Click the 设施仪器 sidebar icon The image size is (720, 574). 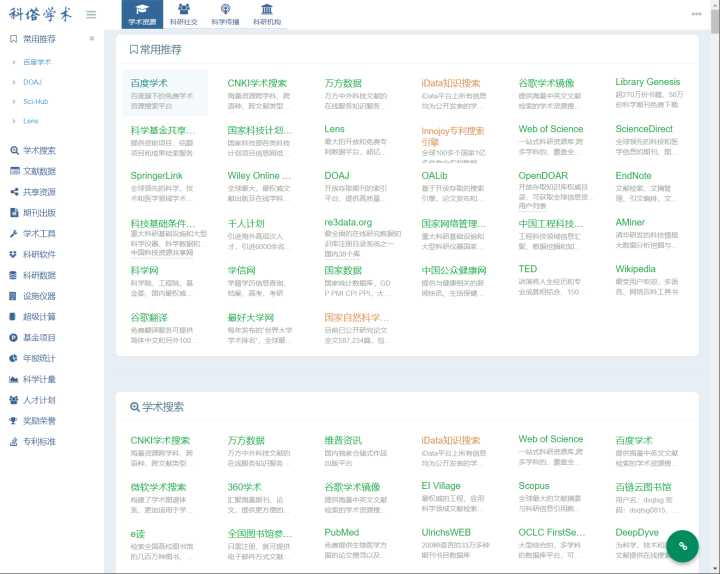13,296
